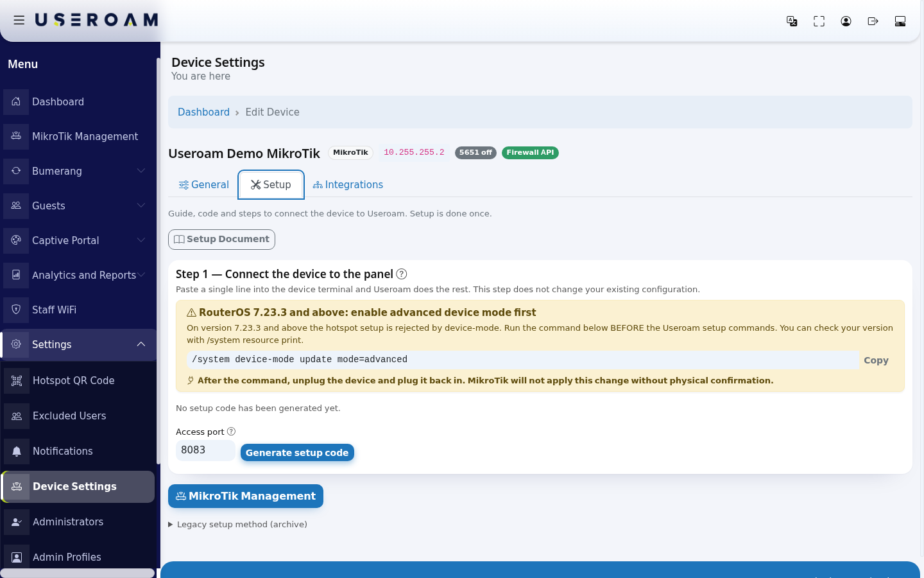The height and width of the screenshot is (578, 924).
Task: Click the Captive Portal palette icon
Action: click(x=16, y=240)
